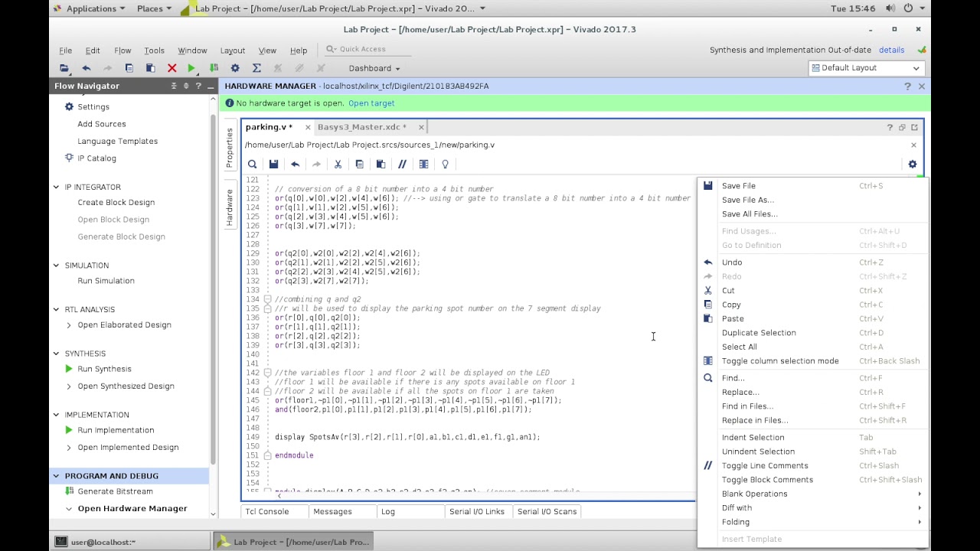
Task: Click the Cut scissors in editor toolbar
Action: tap(338, 164)
